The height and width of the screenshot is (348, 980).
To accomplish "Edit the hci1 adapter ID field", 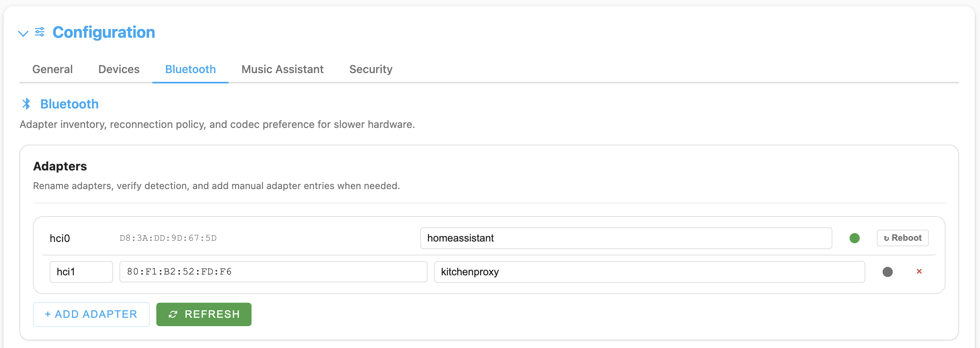I will 81,272.
